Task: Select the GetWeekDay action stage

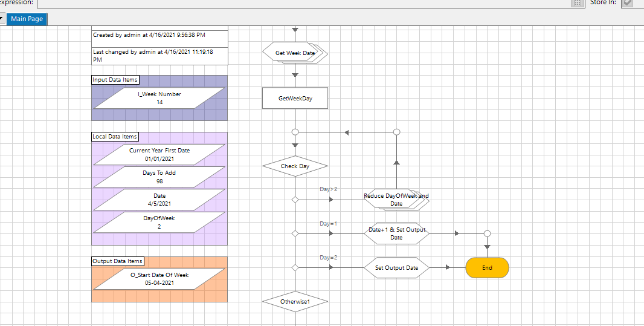Action: pos(295,98)
